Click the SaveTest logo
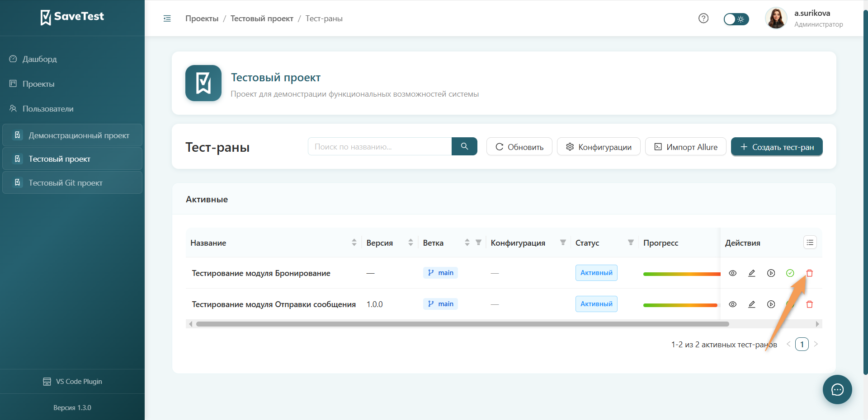This screenshot has width=868, height=420. point(72,17)
